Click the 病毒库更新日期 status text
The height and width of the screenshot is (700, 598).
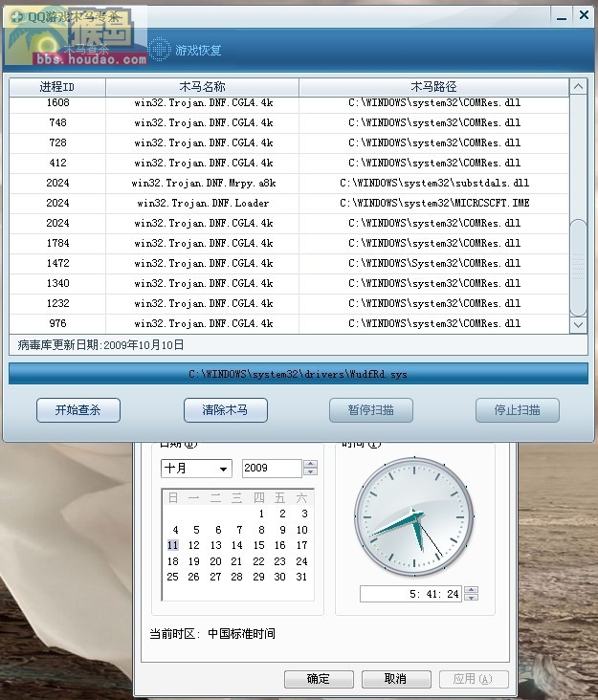100,345
